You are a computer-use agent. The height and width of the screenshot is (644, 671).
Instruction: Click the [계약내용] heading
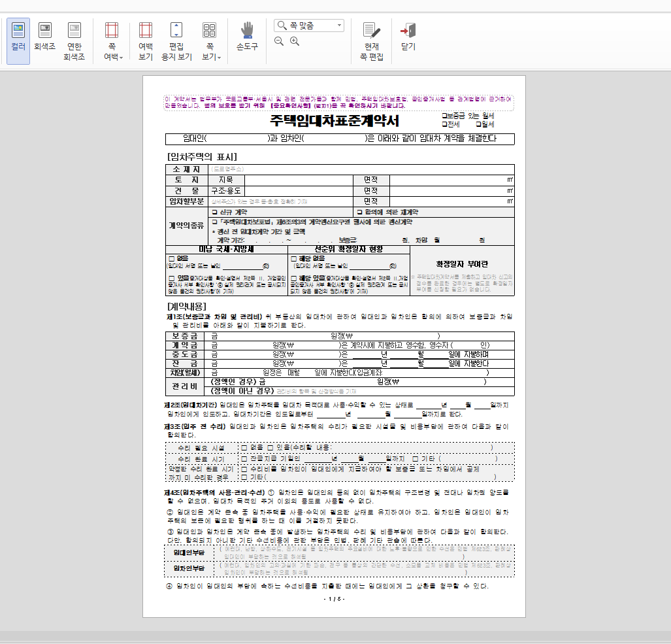pos(187,307)
